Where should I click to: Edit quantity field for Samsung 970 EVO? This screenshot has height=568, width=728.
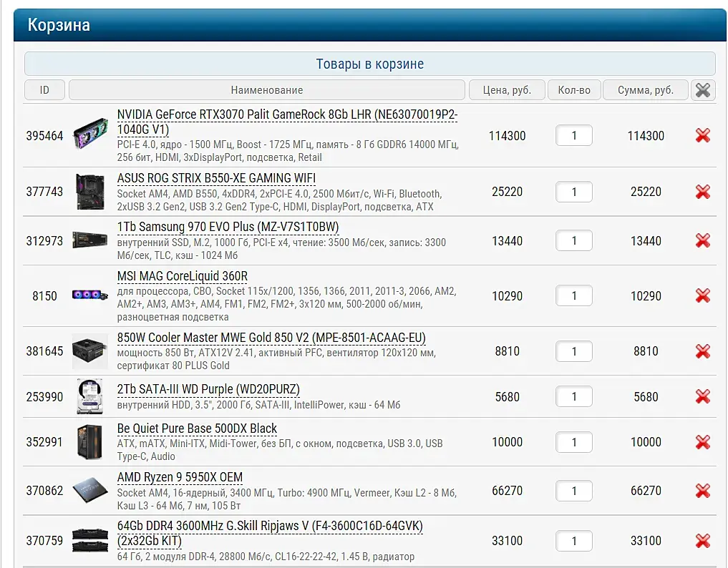coord(574,240)
